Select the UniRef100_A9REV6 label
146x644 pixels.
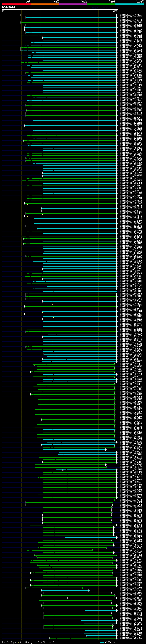pos(131,560)
